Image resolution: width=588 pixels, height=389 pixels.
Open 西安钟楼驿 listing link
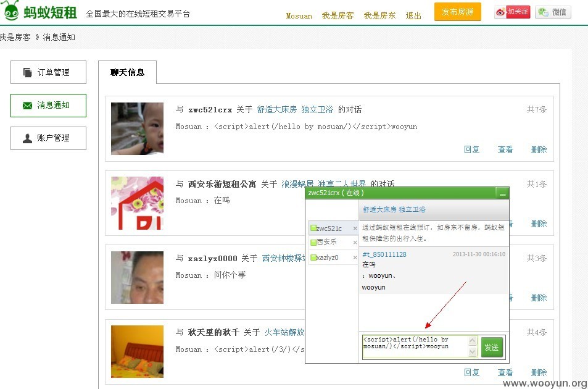[x=283, y=258]
